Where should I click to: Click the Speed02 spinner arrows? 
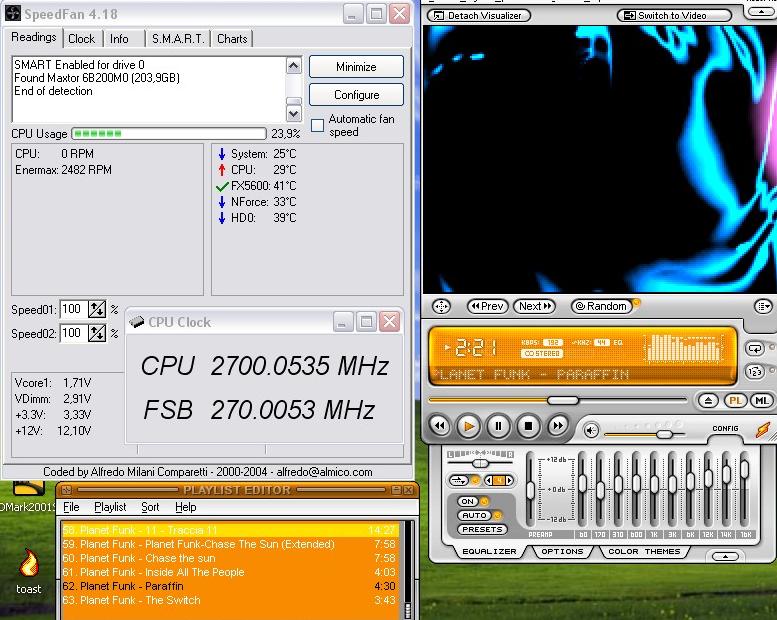click(97, 333)
